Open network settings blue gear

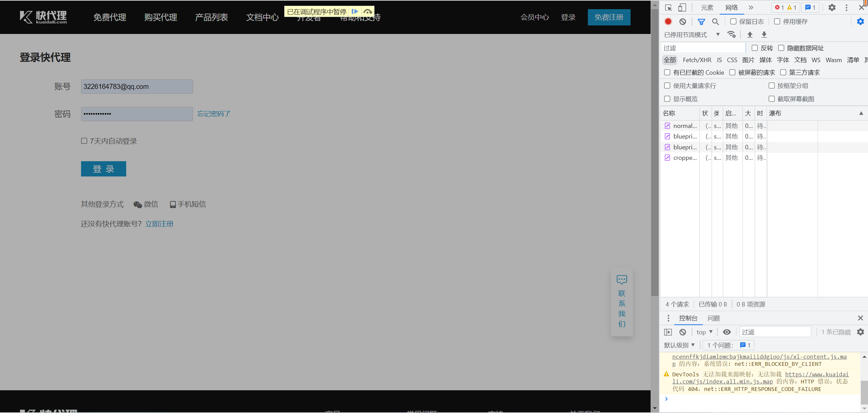pos(861,21)
